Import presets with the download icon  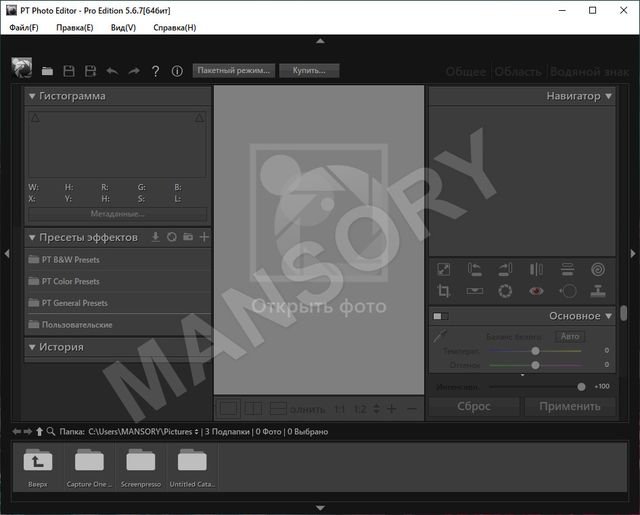tap(155, 237)
